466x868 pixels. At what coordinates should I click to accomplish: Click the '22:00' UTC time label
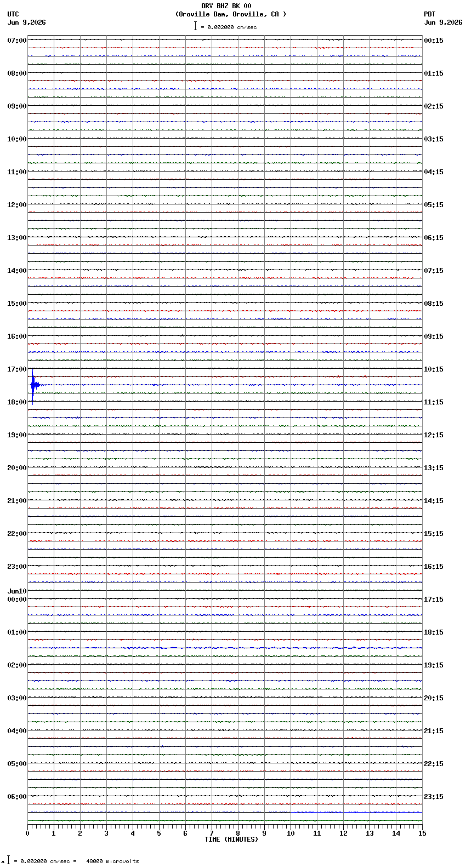click(17, 534)
